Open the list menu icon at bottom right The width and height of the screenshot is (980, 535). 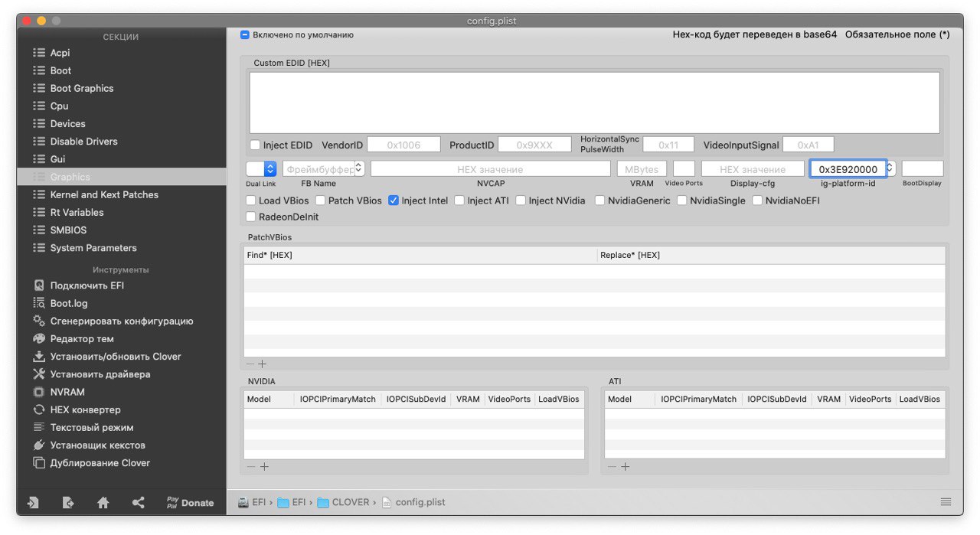(946, 502)
